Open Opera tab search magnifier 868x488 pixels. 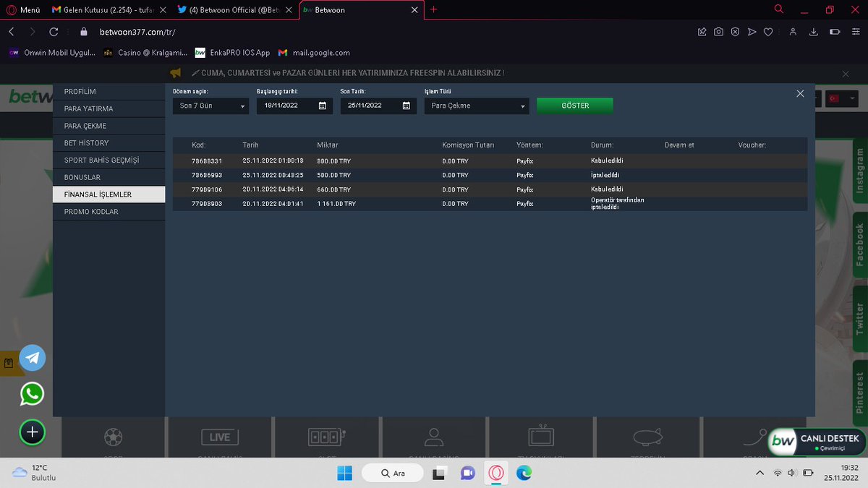coord(778,9)
